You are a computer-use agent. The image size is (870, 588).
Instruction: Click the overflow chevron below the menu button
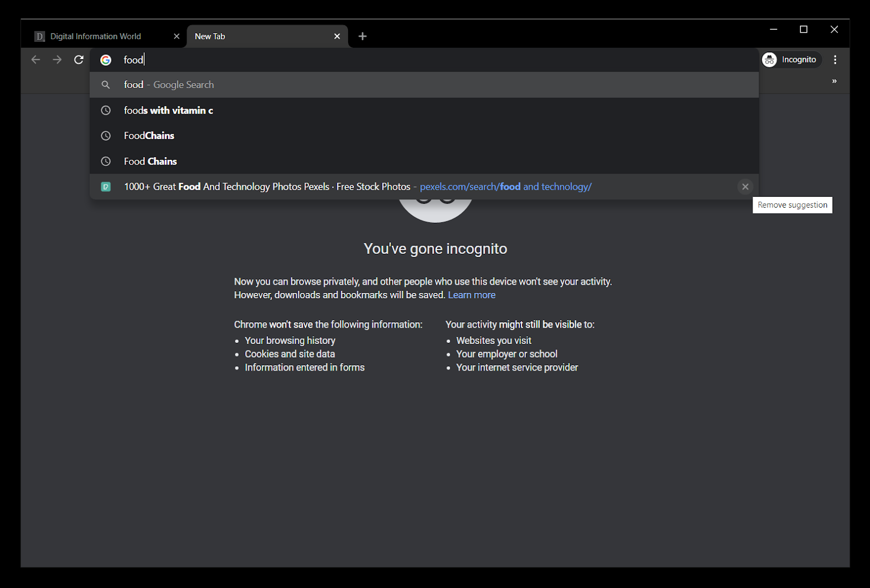tap(835, 80)
